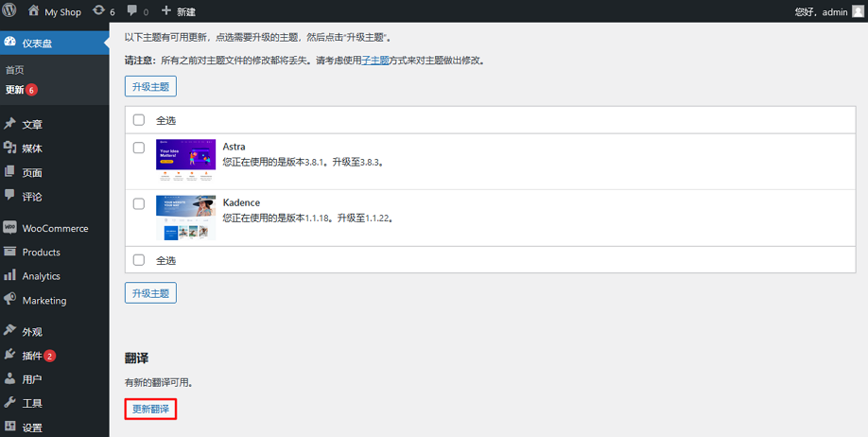Viewport: 868px width, 437px height.
Task: Click the comment icon beside 评论
Action: 9,195
